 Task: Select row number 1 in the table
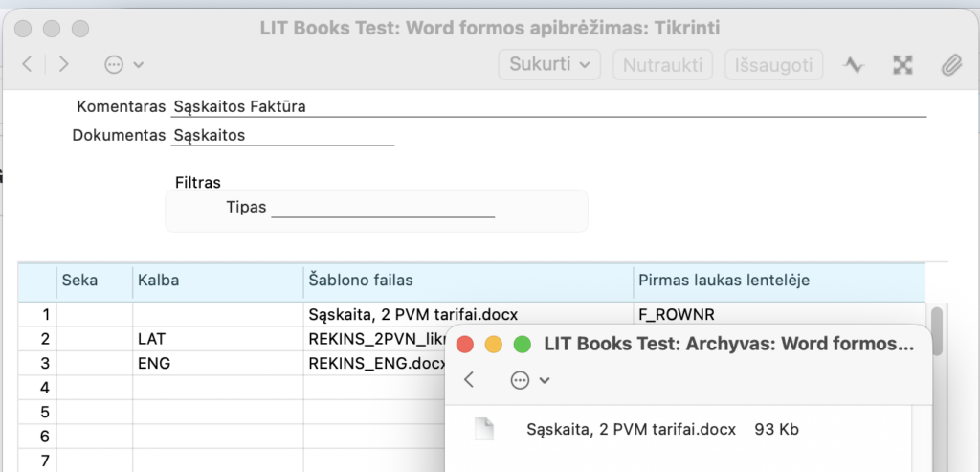point(37,315)
